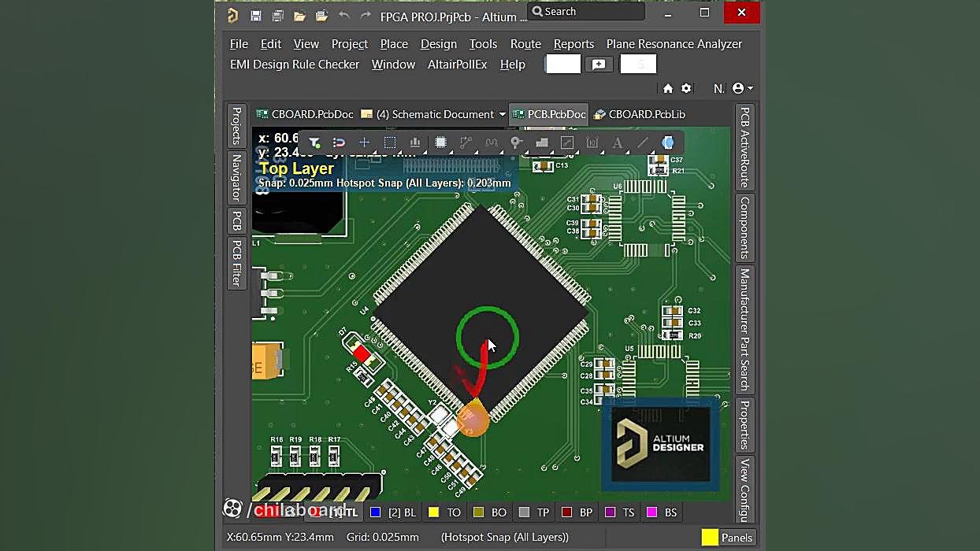Open the Edit menu
The image size is (980, 551).
pos(271,44)
